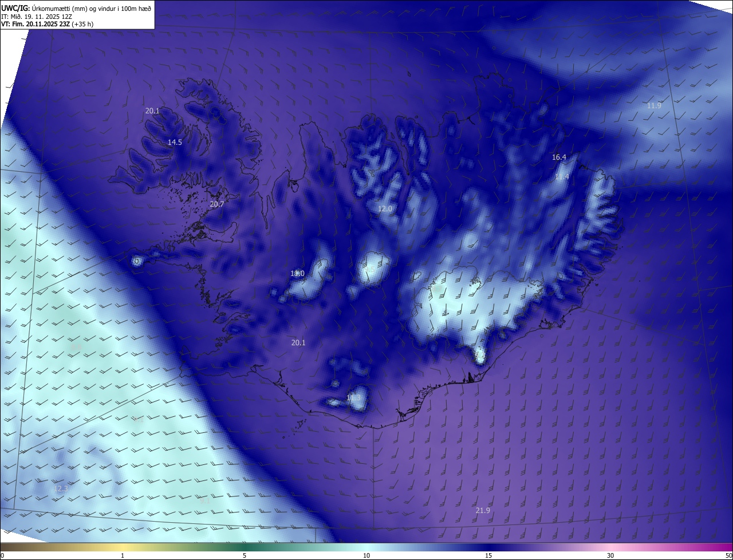Select the valid time line VT: Fim. 20.11.2025 23Z
The width and height of the screenshot is (733, 560).
(47, 24)
